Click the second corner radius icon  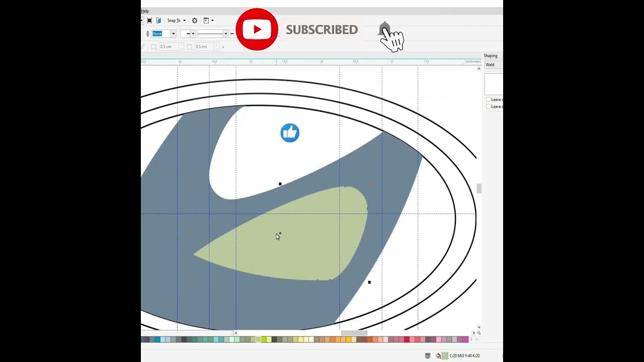(x=189, y=47)
